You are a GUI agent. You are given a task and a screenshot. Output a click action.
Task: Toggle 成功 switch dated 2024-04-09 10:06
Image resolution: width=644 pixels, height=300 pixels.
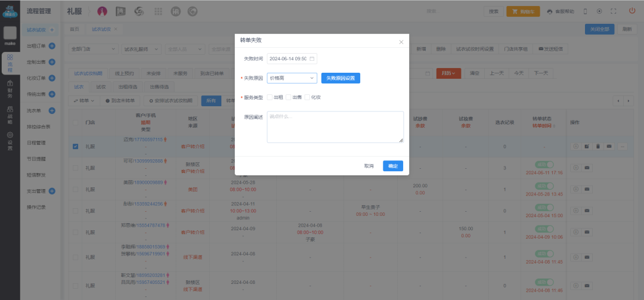click(544, 229)
